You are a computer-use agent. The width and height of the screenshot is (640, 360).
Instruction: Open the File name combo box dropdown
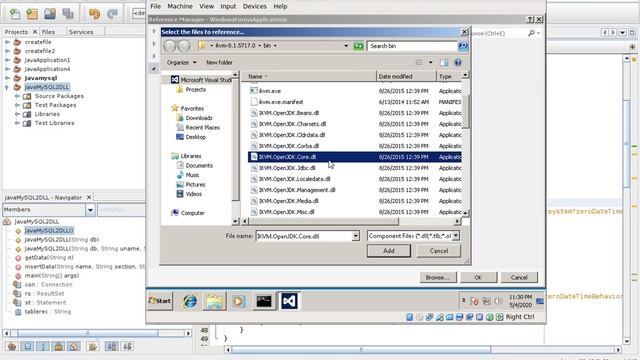tap(356, 236)
